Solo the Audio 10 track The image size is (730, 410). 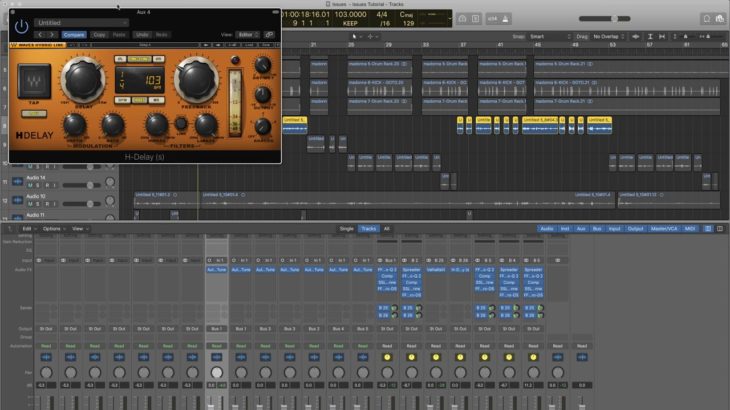38,204
